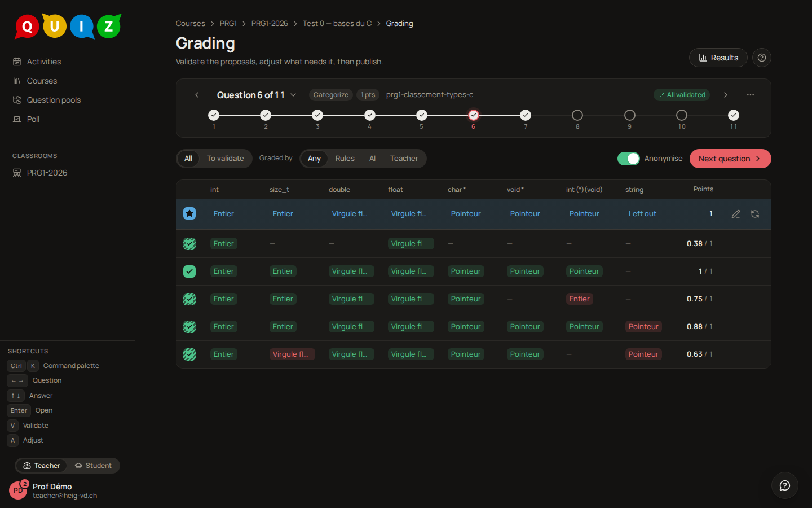Click the pencil edit icon in reference row
812x508 pixels.
pyautogui.click(x=736, y=214)
